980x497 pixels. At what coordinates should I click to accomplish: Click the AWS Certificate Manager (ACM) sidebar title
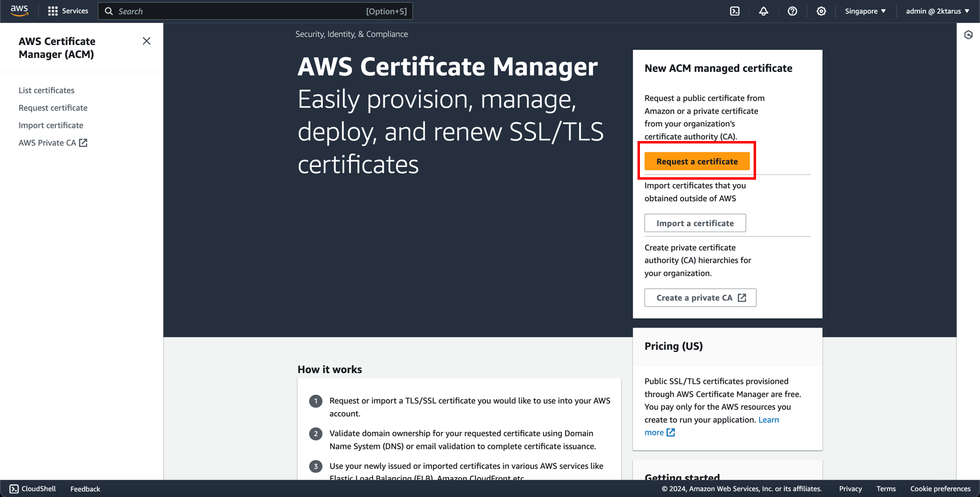[x=57, y=47]
